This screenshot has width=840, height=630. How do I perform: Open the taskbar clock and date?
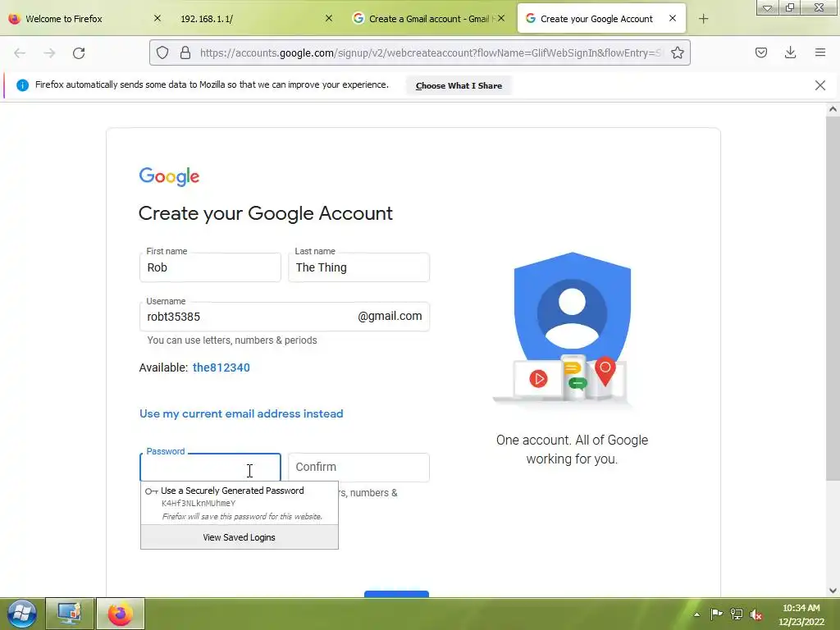pyautogui.click(x=801, y=614)
